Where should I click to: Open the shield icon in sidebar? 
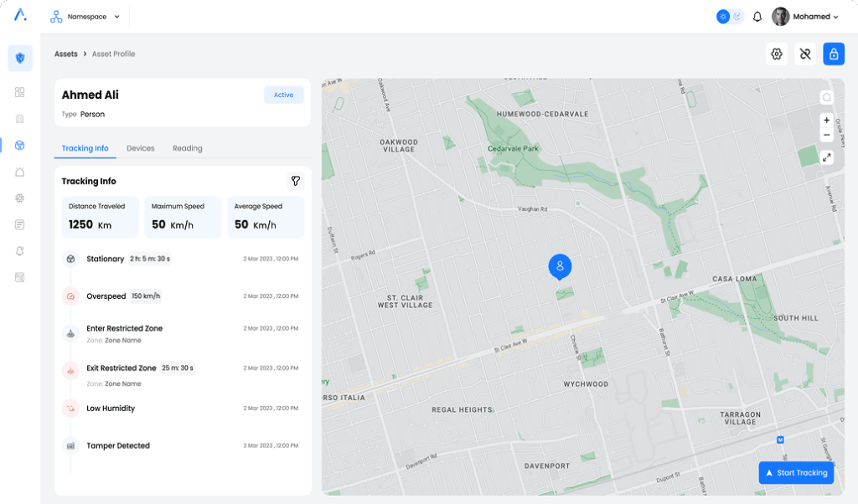[x=20, y=58]
